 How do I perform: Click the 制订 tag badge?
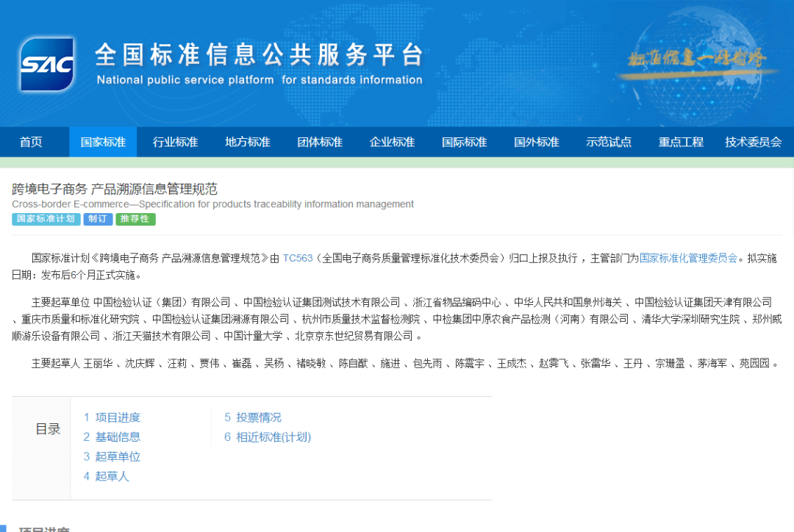pyautogui.click(x=98, y=219)
